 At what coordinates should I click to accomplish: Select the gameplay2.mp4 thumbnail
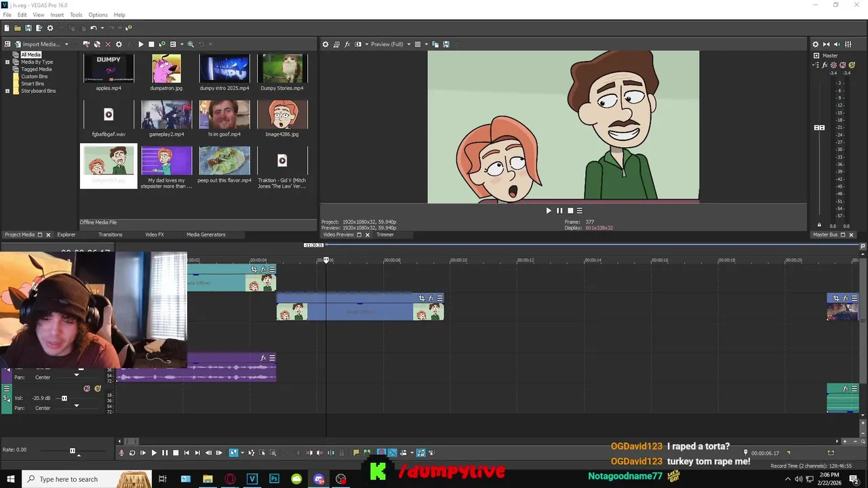coord(166,115)
